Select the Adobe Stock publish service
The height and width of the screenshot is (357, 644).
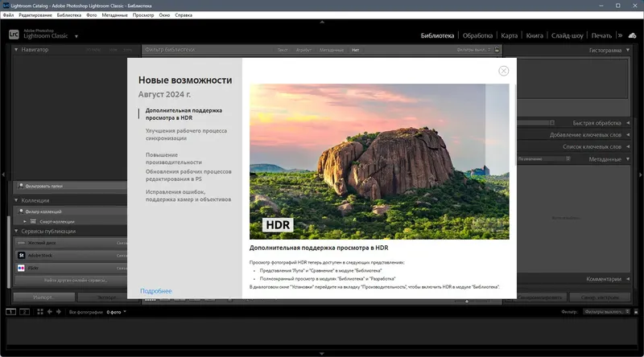point(71,255)
